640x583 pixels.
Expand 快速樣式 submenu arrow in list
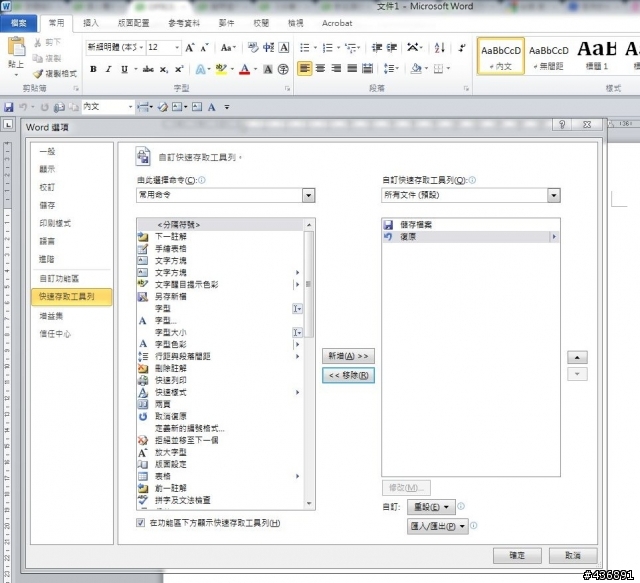click(298, 392)
